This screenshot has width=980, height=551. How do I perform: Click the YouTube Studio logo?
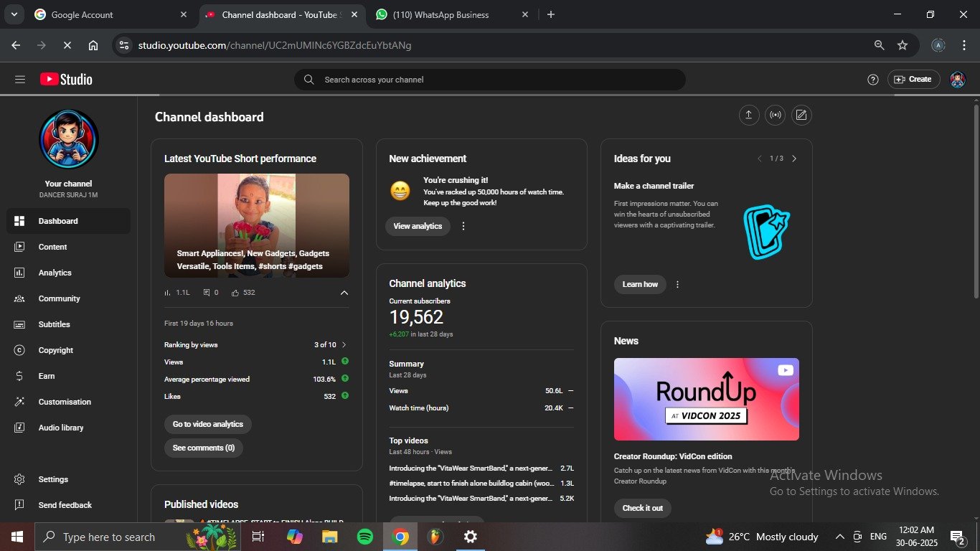point(66,80)
